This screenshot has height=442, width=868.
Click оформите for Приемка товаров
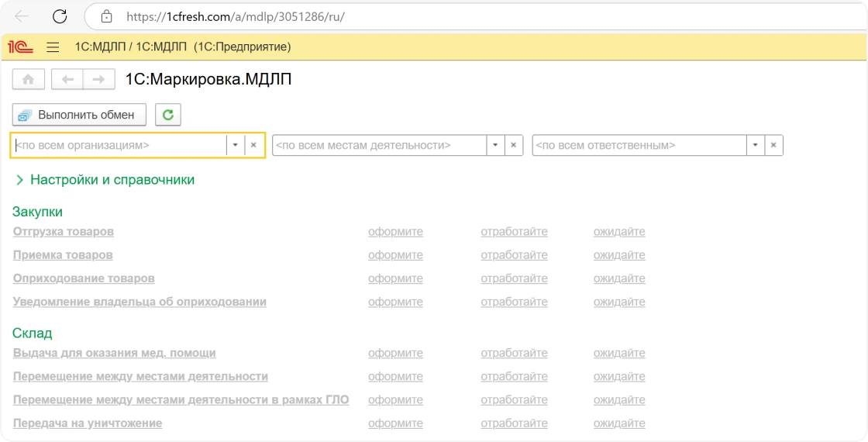click(395, 255)
